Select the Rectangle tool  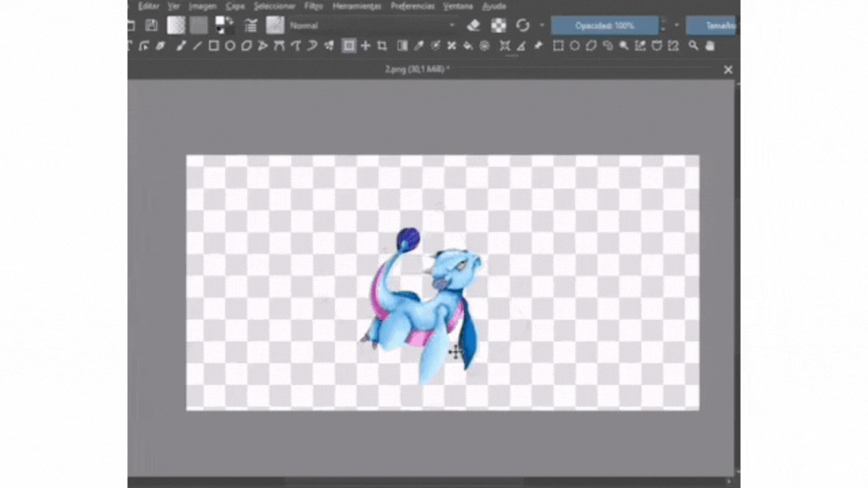(x=212, y=45)
